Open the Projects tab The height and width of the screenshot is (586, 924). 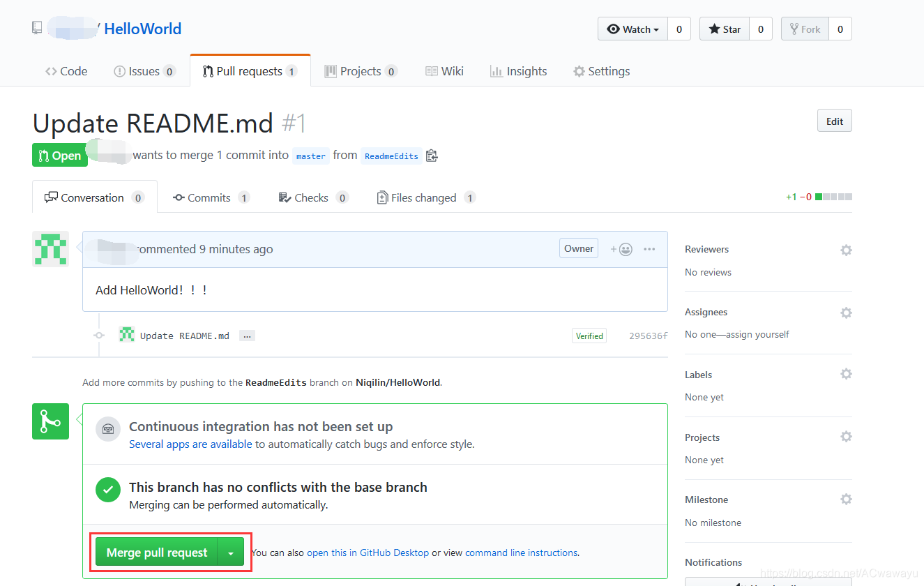pyautogui.click(x=361, y=71)
